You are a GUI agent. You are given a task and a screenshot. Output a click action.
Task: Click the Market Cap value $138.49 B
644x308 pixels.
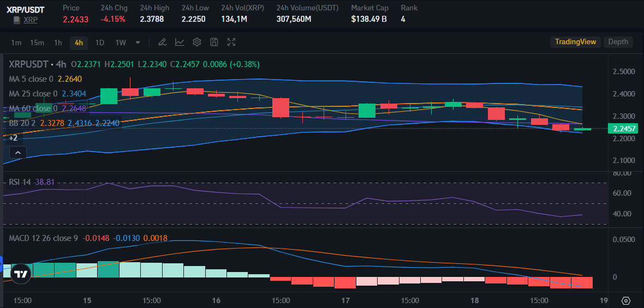tap(369, 19)
